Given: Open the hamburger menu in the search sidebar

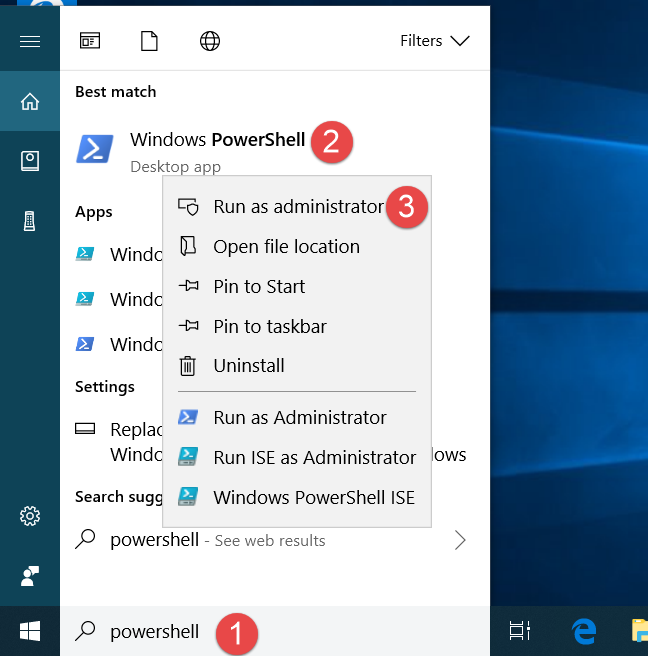Looking at the screenshot, I should coord(30,41).
